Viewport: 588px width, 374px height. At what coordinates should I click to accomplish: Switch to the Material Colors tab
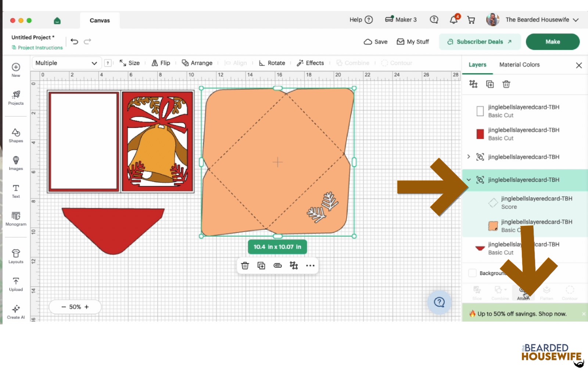pyautogui.click(x=519, y=65)
